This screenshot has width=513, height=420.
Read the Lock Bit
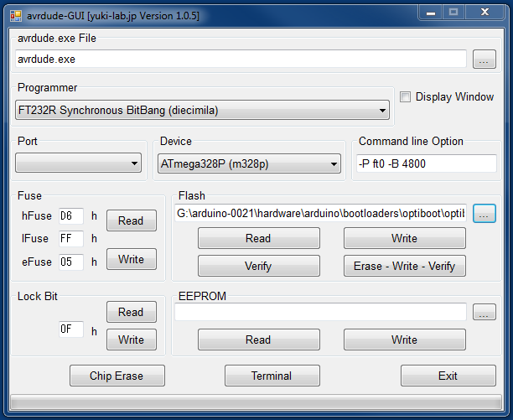(132, 312)
